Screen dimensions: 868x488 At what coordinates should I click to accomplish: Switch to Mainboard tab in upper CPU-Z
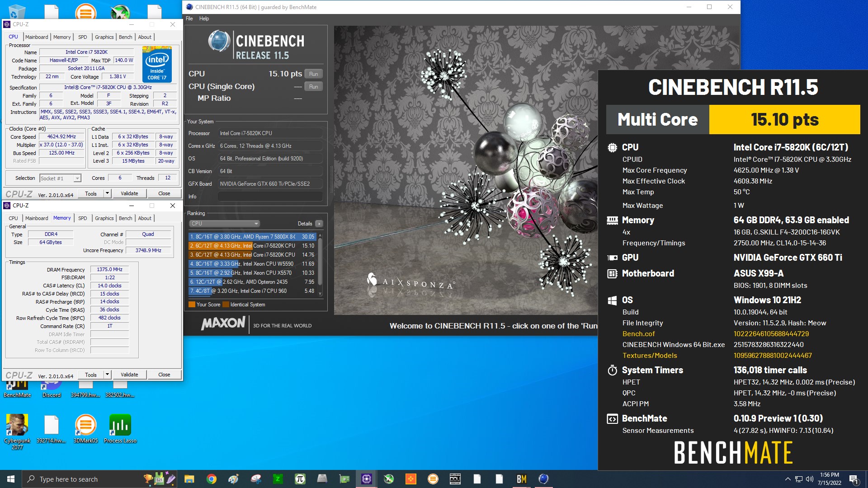[37, 37]
